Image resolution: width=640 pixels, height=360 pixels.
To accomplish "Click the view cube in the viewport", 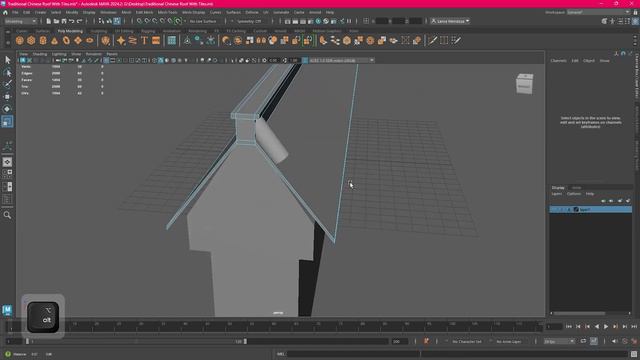I will pyautogui.click(x=524, y=84).
